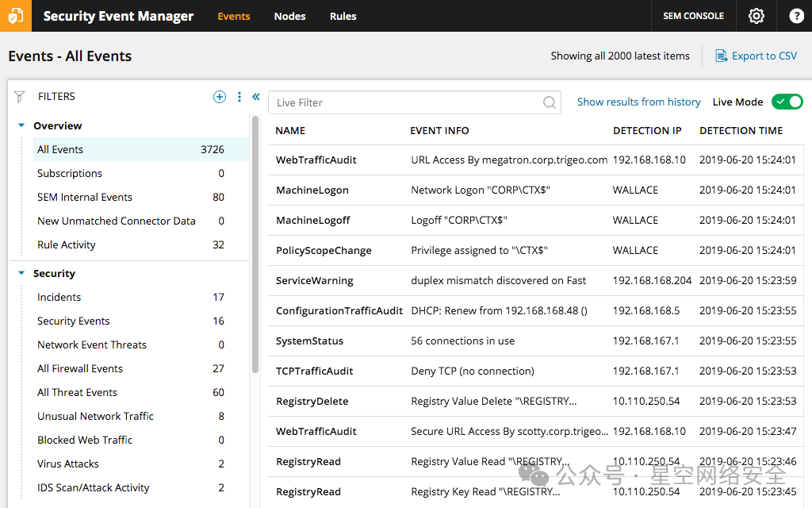Select the MachineLogoff event row
Viewport: 812px width, 508px height.
(x=535, y=221)
